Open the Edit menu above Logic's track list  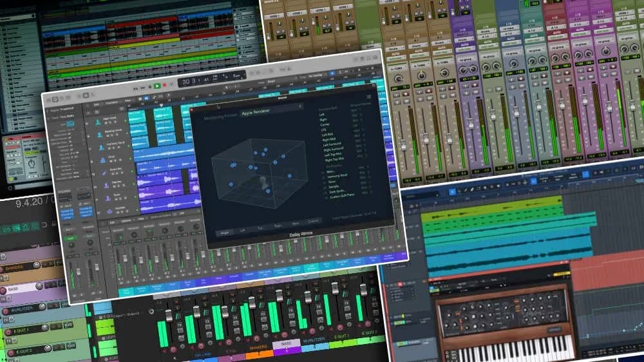[x=96, y=104]
